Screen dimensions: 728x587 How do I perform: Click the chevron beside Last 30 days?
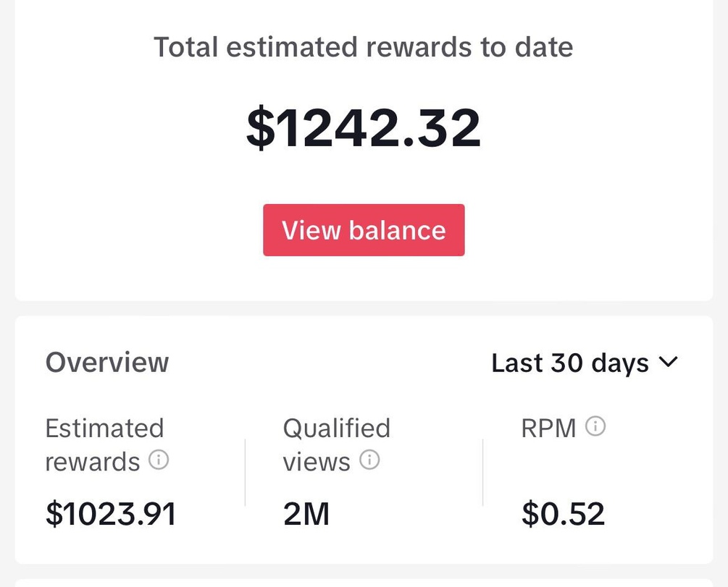(x=669, y=361)
